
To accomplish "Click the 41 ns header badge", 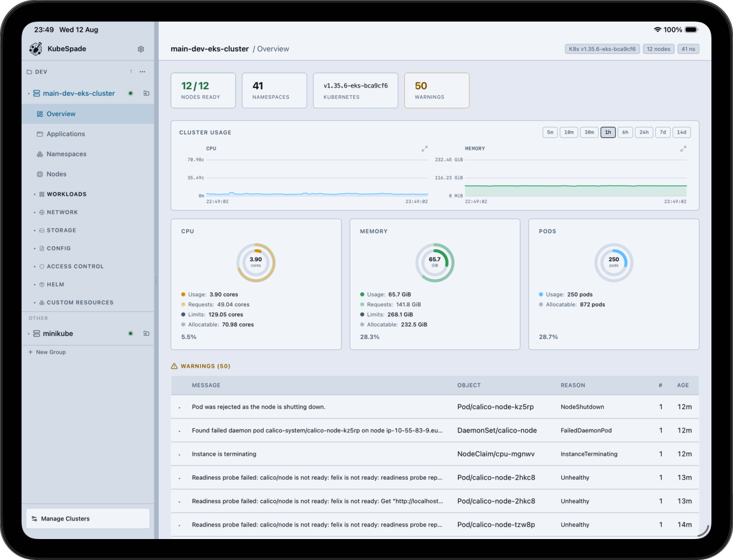I will [689, 49].
